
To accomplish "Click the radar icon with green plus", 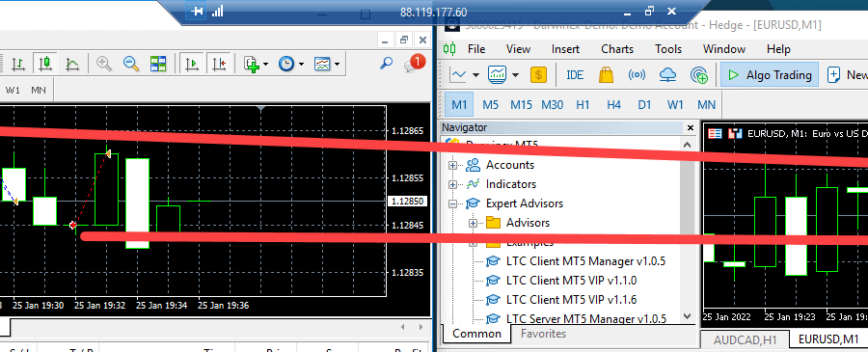I will pyautogui.click(x=700, y=74).
